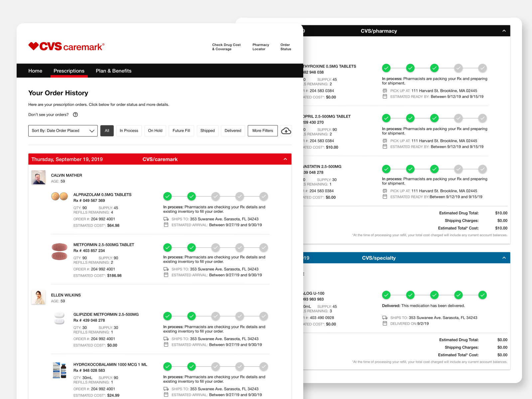Click the Glipizide white pill image
This screenshot has height=399, width=532.
pyautogui.click(x=59, y=318)
